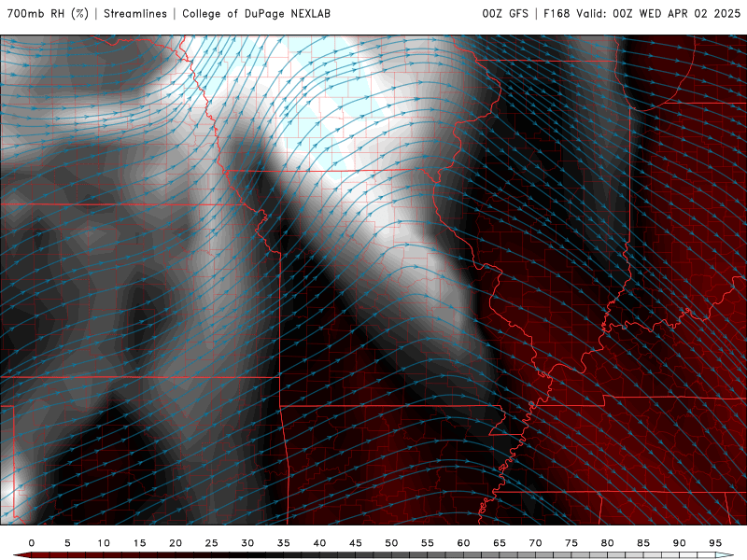
Task: Select the "90" colorbar label
Action: (x=679, y=543)
